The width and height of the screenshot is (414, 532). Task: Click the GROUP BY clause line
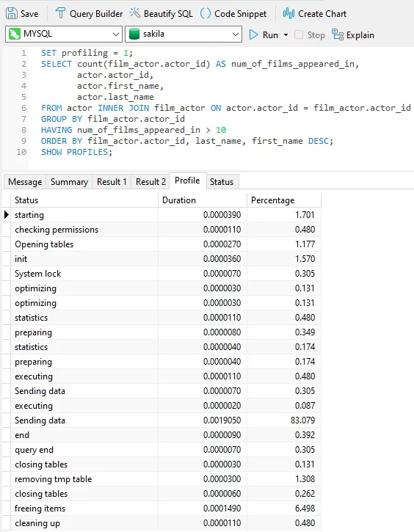tap(113, 119)
